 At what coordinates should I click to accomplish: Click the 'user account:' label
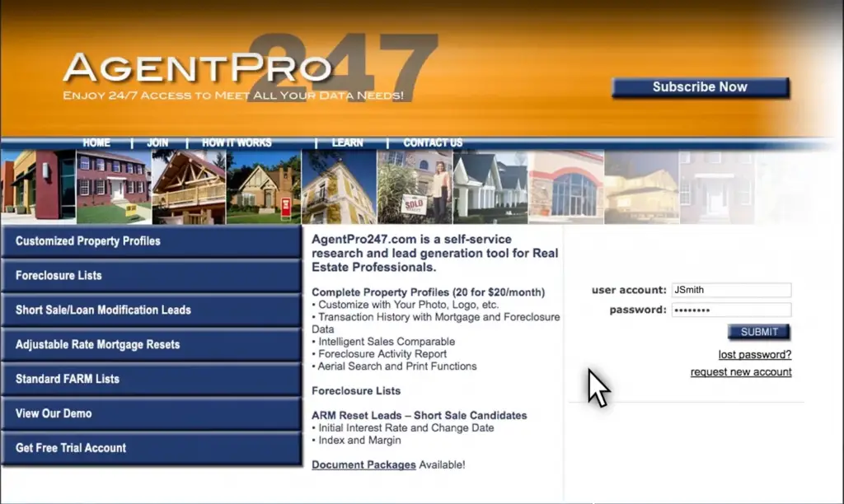pos(629,290)
